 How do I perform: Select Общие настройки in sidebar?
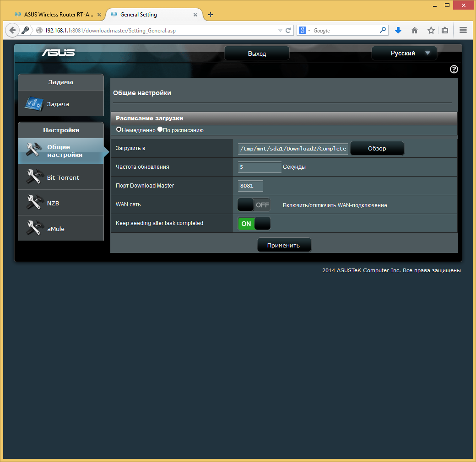[x=61, y=151]
